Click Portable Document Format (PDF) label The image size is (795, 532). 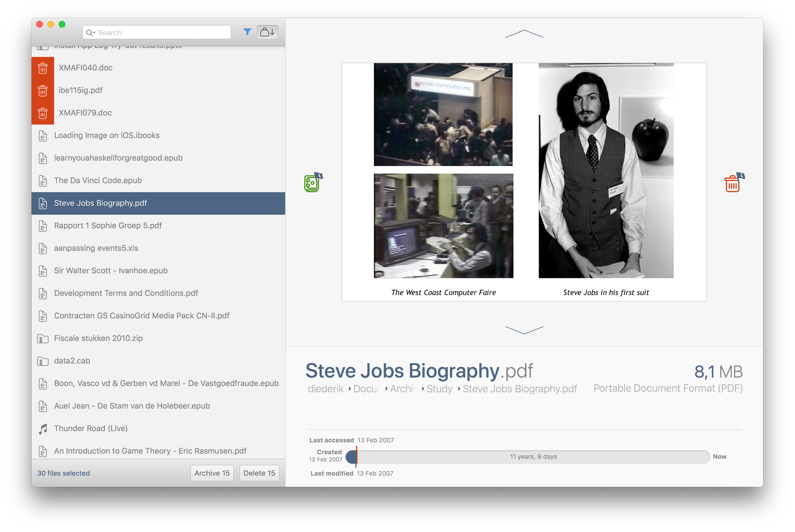pyautogui.click(x=668, y=388)
